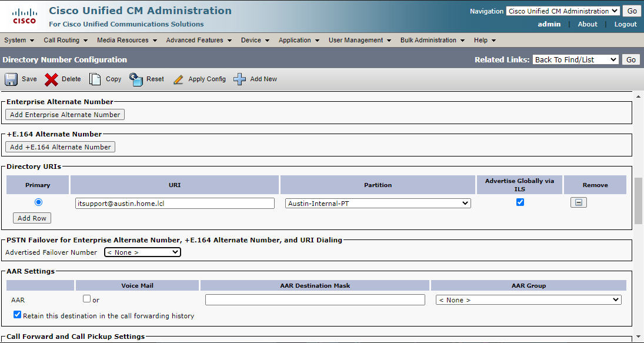Remove the itsupport URI row via minus icon
The height and width of the screenshot is (343, 644).
tap(578, 202)
